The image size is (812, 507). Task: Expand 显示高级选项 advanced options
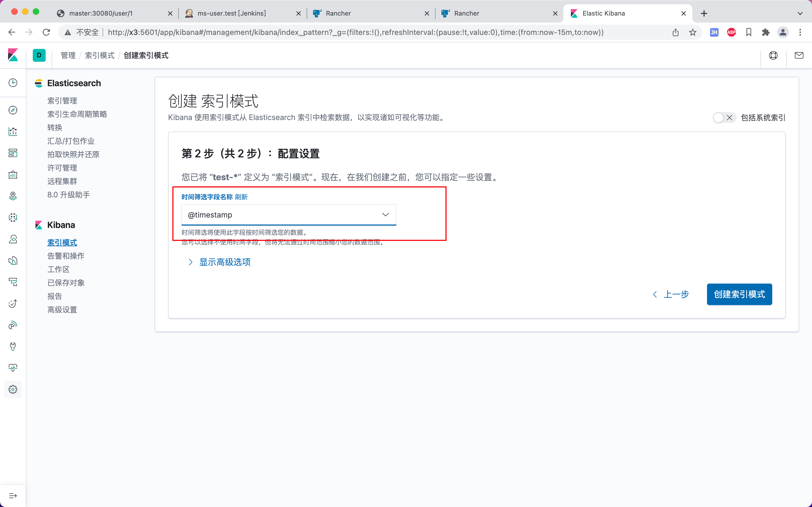(219, 262)
